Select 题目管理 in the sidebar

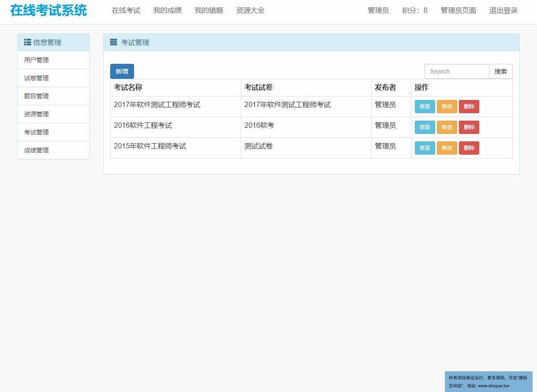pos(53,96)
